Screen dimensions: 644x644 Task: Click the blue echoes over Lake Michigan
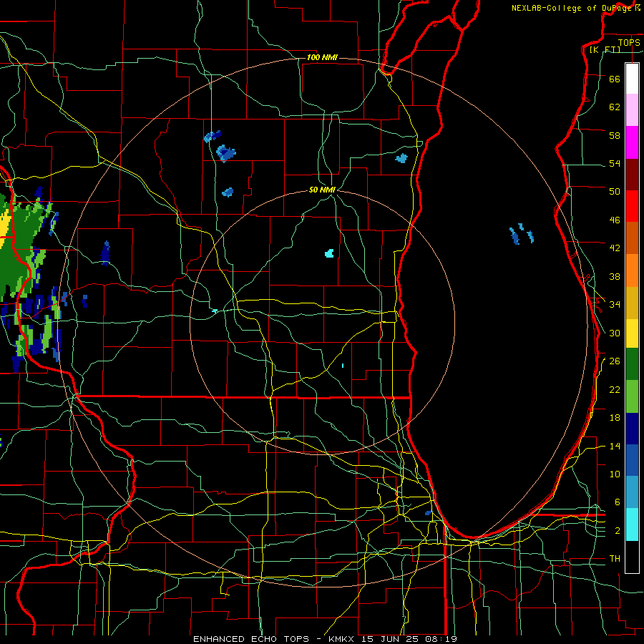pos(521,234)
